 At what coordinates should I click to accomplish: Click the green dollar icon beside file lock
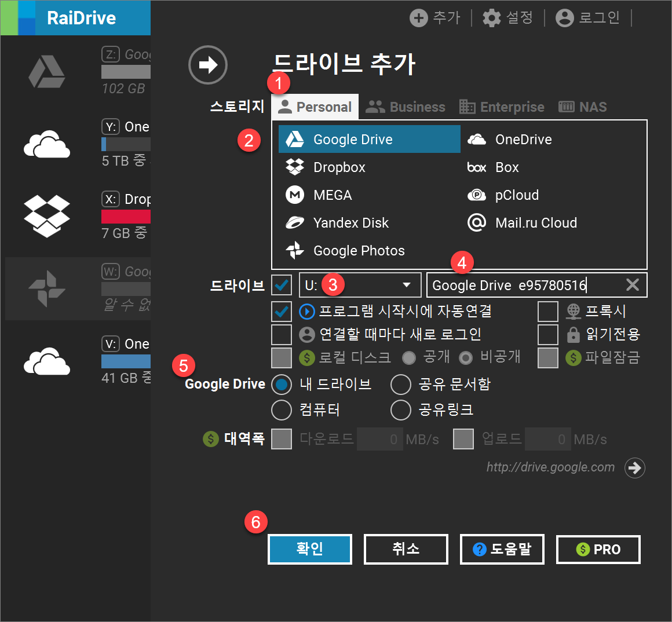574,358
